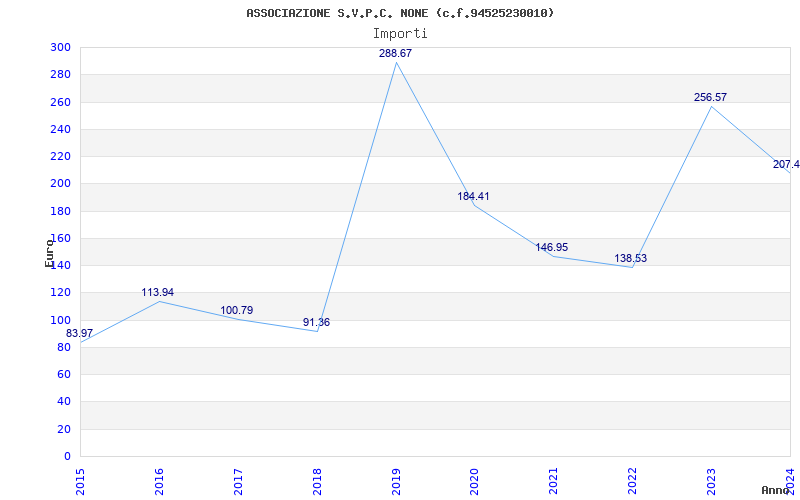Click the 280 y-axis tick label
This screenshot has width=800, height=500.
coord(60,74)
